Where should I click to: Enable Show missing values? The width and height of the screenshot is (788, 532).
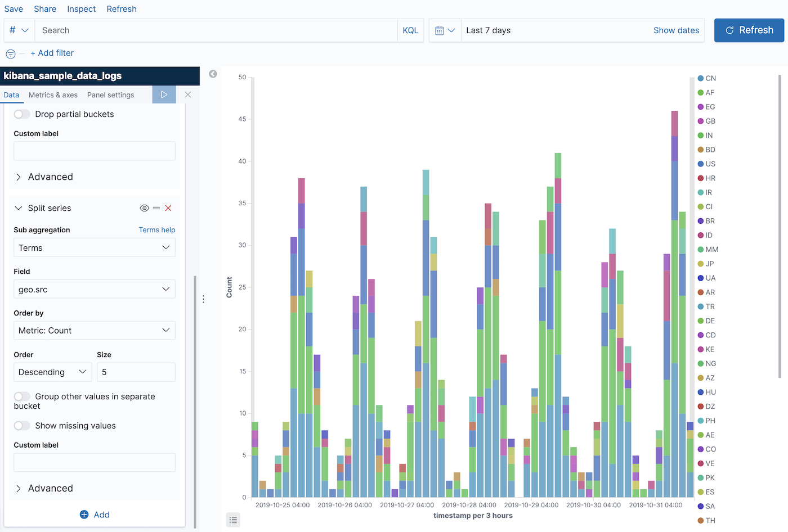(22, 426)
